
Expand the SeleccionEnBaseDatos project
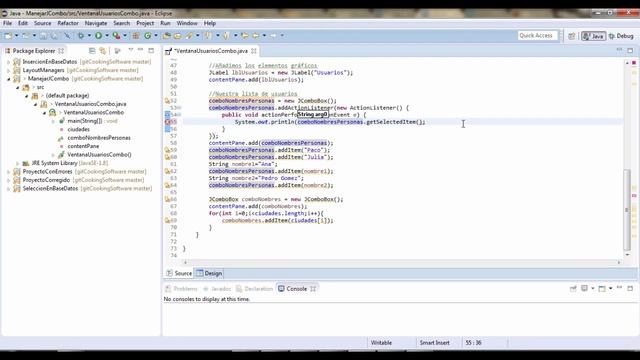tap(9, 189)
